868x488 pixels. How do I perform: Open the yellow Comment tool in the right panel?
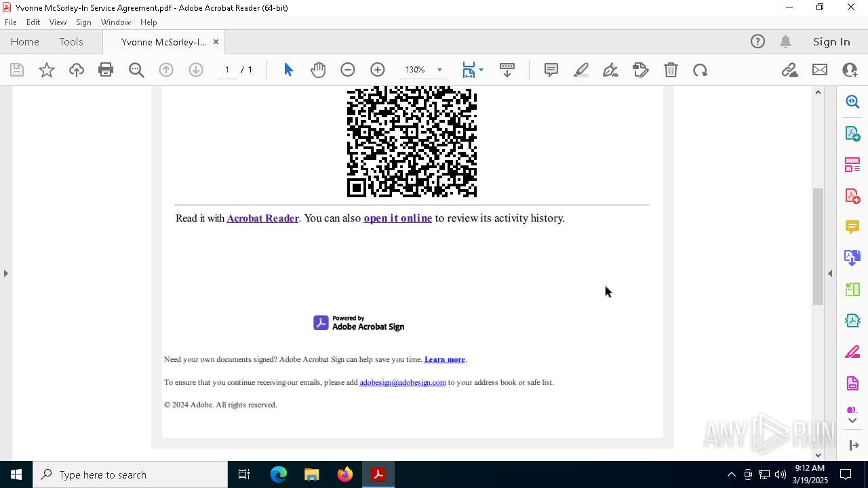852,227
